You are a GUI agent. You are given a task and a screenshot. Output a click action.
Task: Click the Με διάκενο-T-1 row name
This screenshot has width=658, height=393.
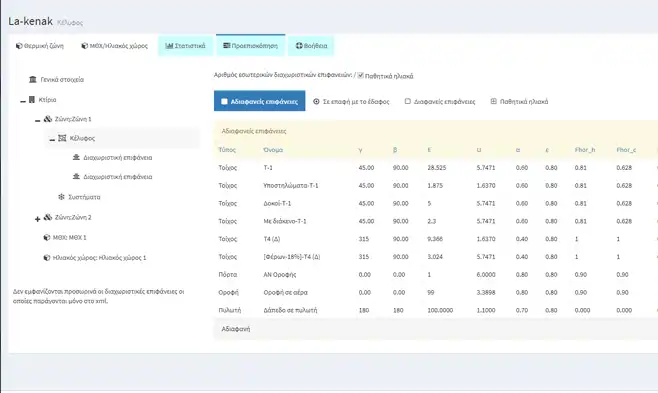(285, 221)
